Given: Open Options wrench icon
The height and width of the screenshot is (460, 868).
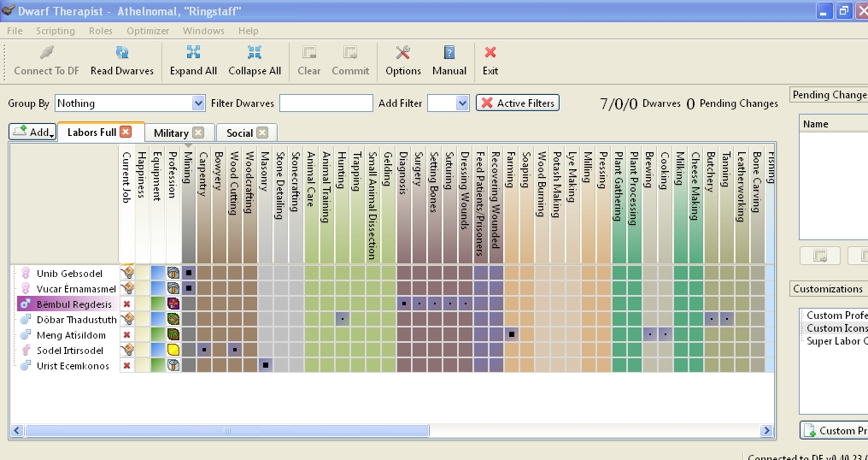Looking at the screenshot, I should click(403, 53).
